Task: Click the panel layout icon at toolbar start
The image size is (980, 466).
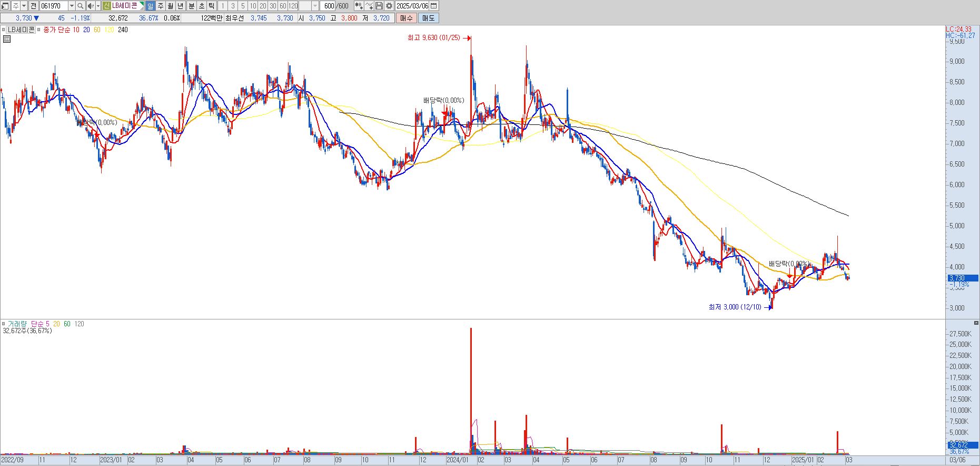Action: [5, 6]
